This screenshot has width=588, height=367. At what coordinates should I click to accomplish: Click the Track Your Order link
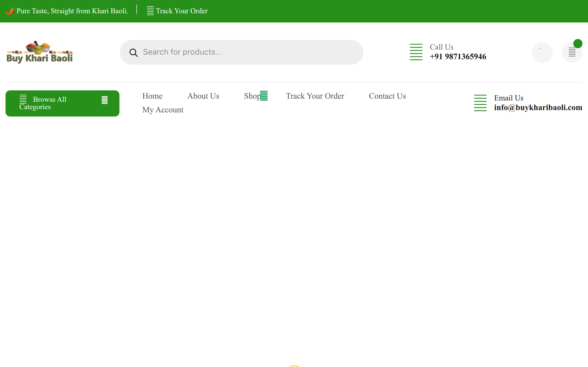pyautogui.click(x=315, y=96)
